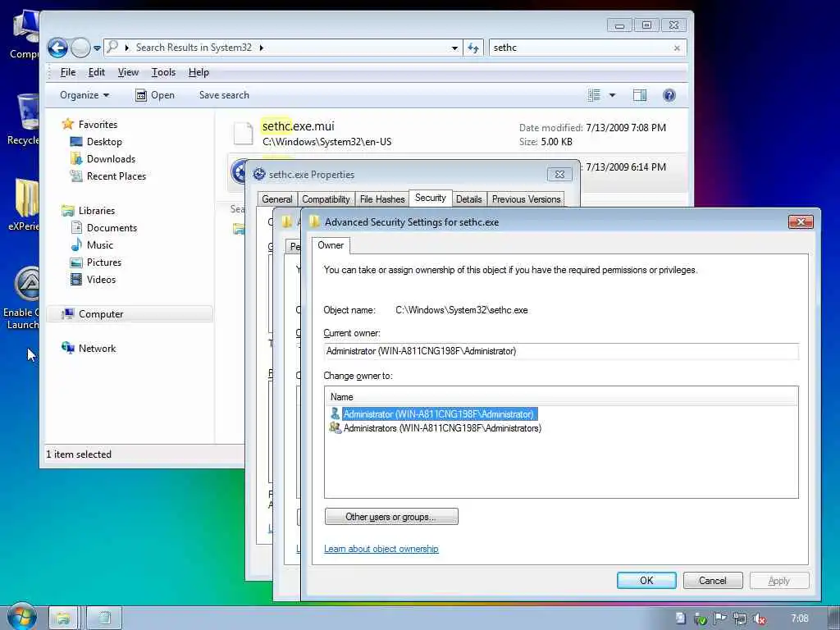Click the muted volume tray icon
The width and height of the screenshot is (840, 630).
point(759,619)
